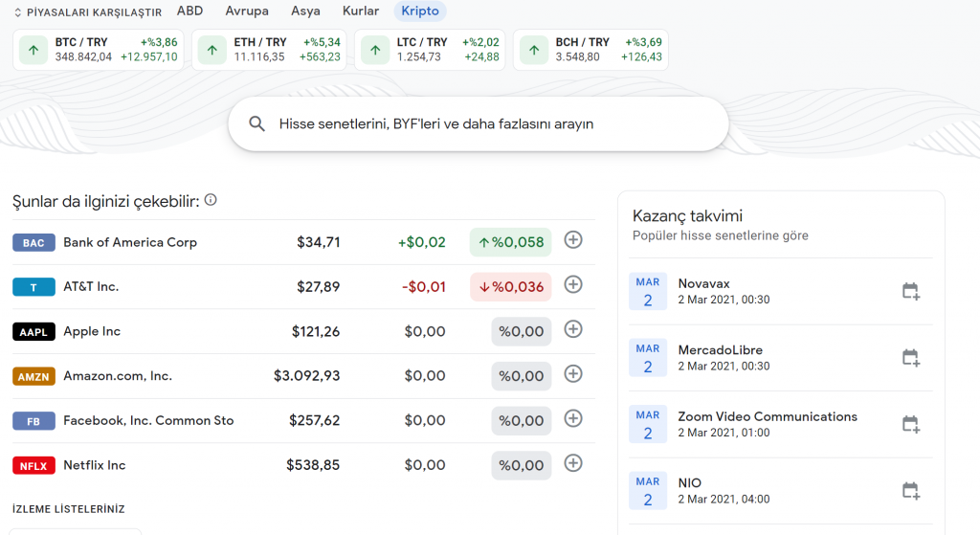This screenshot has height=535, width=980.
Task: Add Netflix Inc to watchlist
Action: pyautogui.click(x=572, y=463)
